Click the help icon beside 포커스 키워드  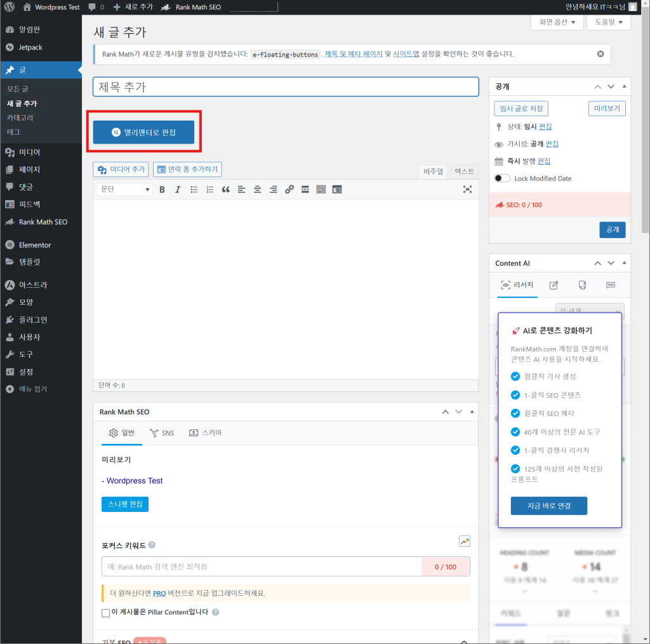(x=152, y=545)
